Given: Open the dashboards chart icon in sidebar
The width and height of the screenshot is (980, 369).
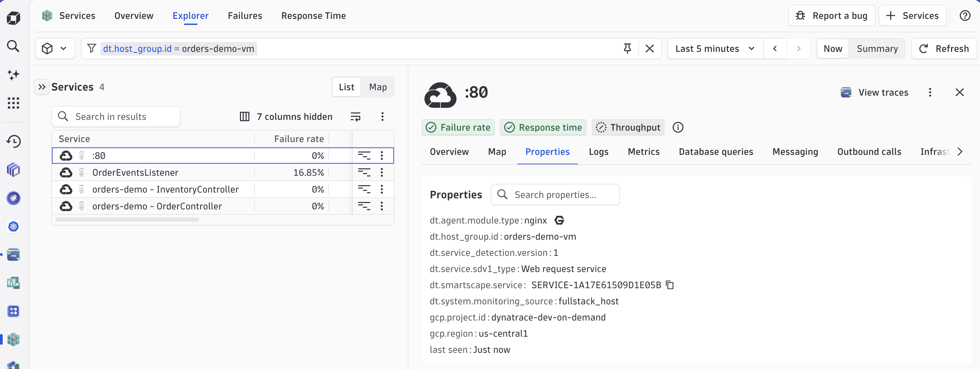Looking at the screenshot, I should [x=13, y=283].
